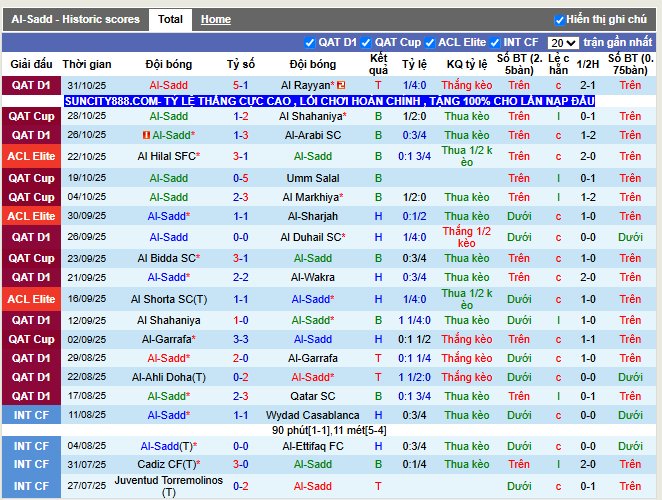The height and width of the screenshot is (500, 662).
Task: Switch to the Total tab
Action: click(170, 19)
